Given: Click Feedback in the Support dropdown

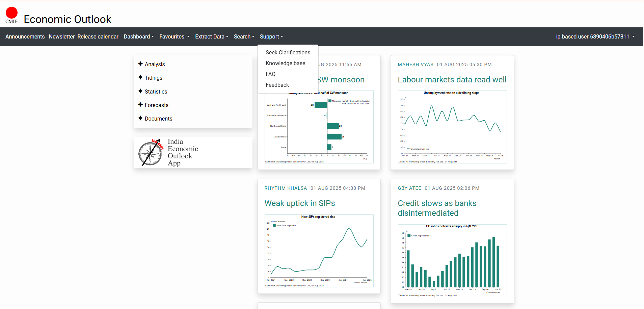Looking at the screenshot, I should (x=277, y=85).
